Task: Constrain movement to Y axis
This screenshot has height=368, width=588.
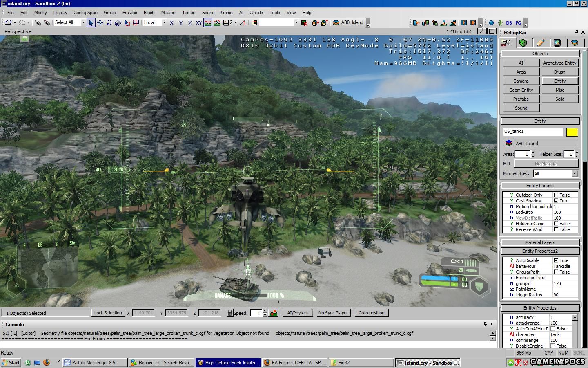Action: pos(180,22)
